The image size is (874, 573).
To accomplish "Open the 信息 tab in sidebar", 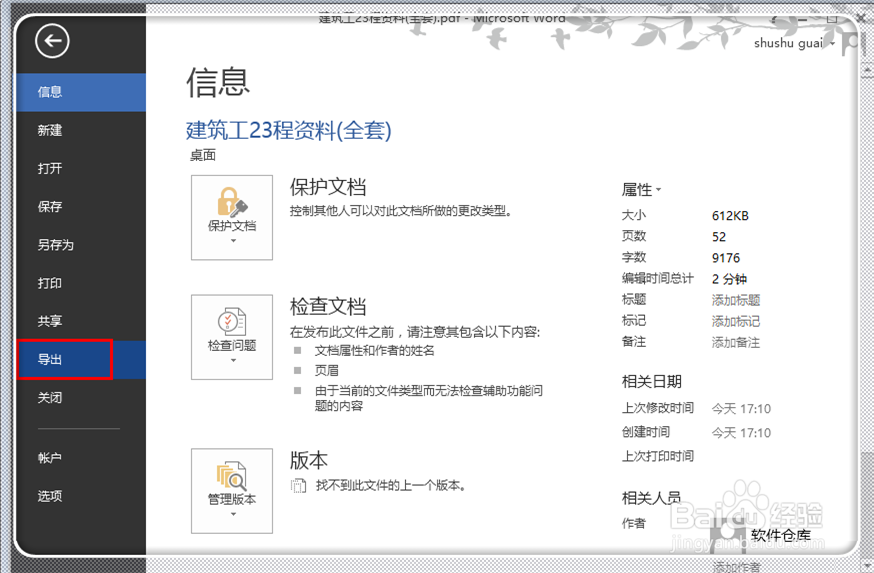I will (81, 92).
